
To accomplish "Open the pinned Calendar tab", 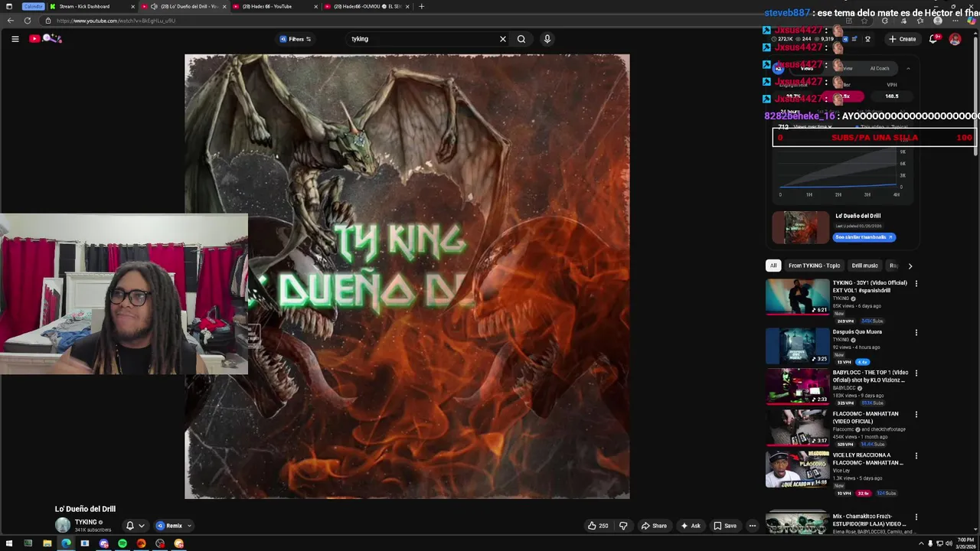I will coord(33,6).
